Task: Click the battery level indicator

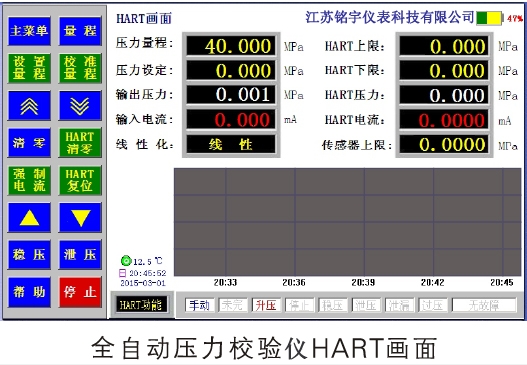Action: [489, 18]
